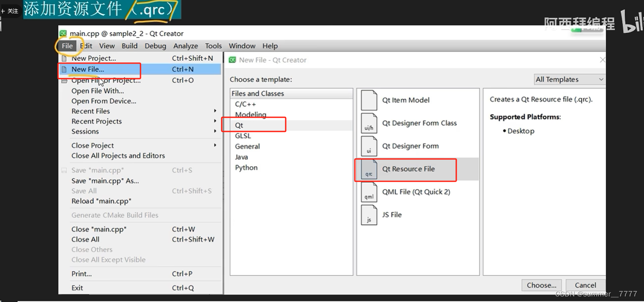
Task: Click the Qt Item Model file icon
Action: point(369,100)
